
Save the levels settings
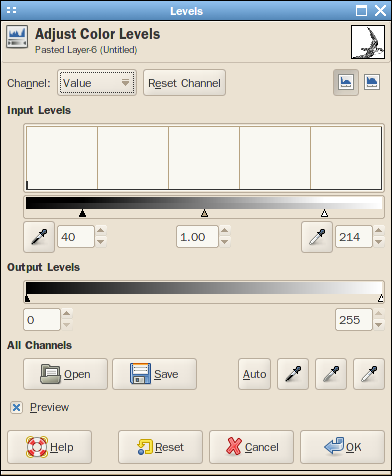(x=154, y=374)
